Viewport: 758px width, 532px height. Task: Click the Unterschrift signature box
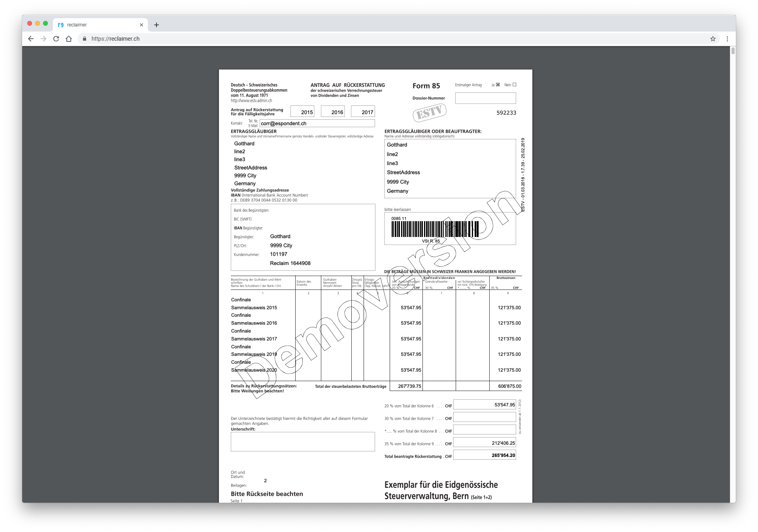tap(303, 442)
